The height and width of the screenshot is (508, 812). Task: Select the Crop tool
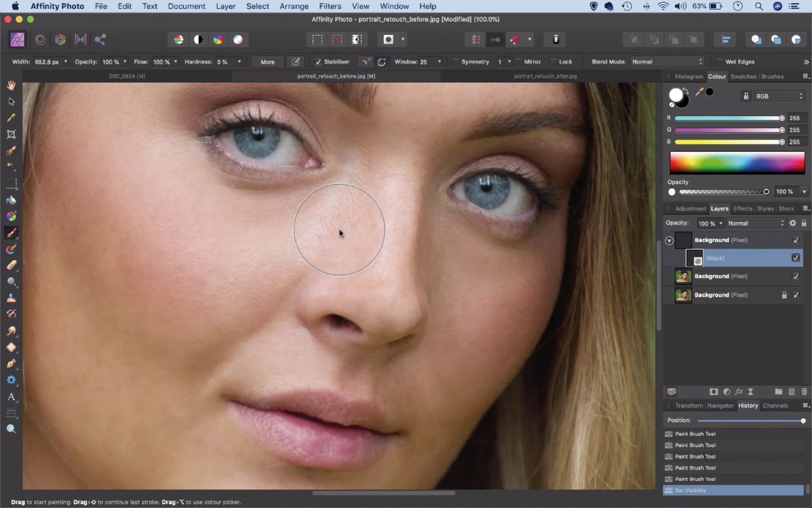(x=11, y=134)
